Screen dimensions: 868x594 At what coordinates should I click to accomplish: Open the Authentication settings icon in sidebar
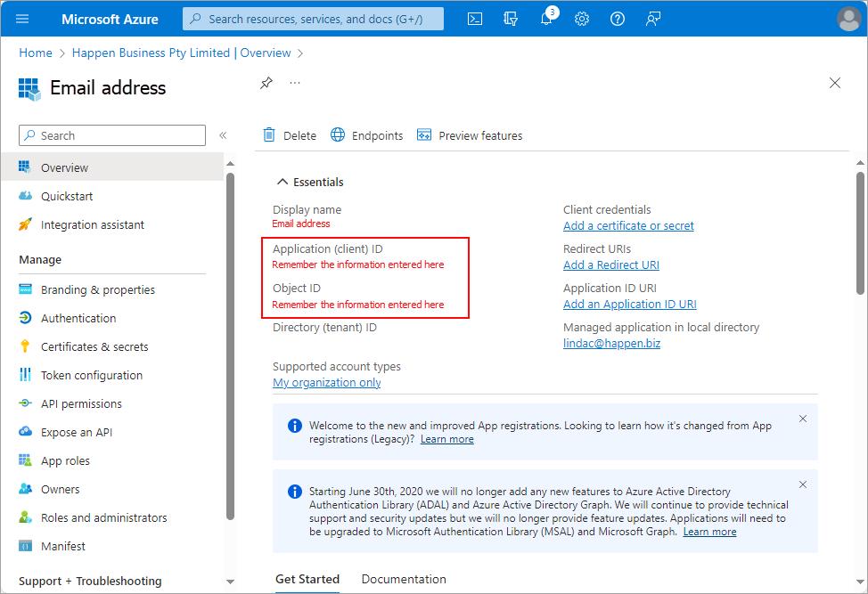pos(26,318)
